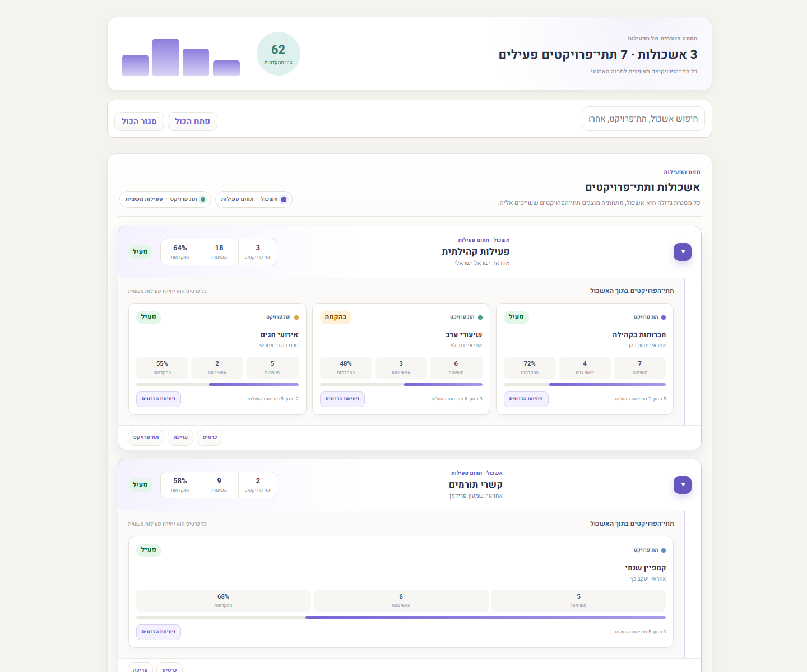Select the תת־פרויקט — פעילות מעשית legend chip
Image resolution: width=807 pixels, height=672 pixels.
tap(165, 199)
